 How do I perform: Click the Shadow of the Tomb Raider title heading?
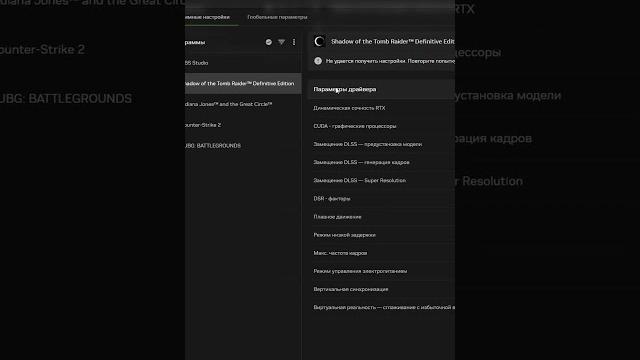tap(393, 42)
